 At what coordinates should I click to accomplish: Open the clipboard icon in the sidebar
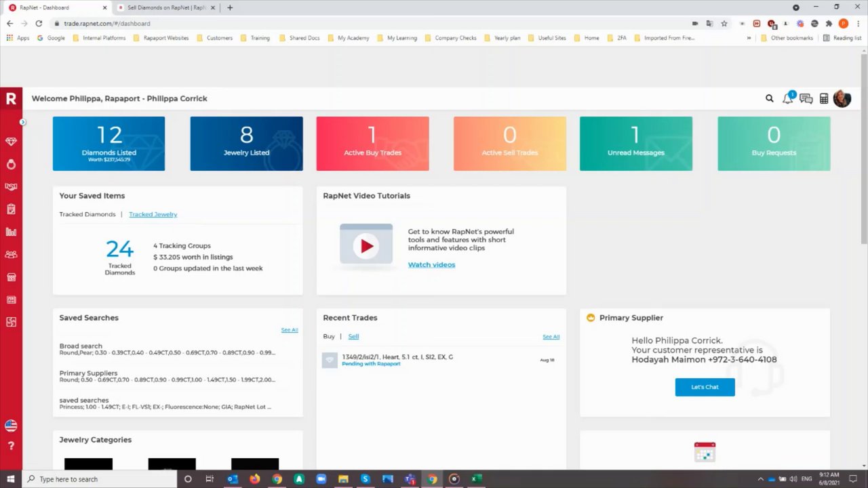(11, 209)
